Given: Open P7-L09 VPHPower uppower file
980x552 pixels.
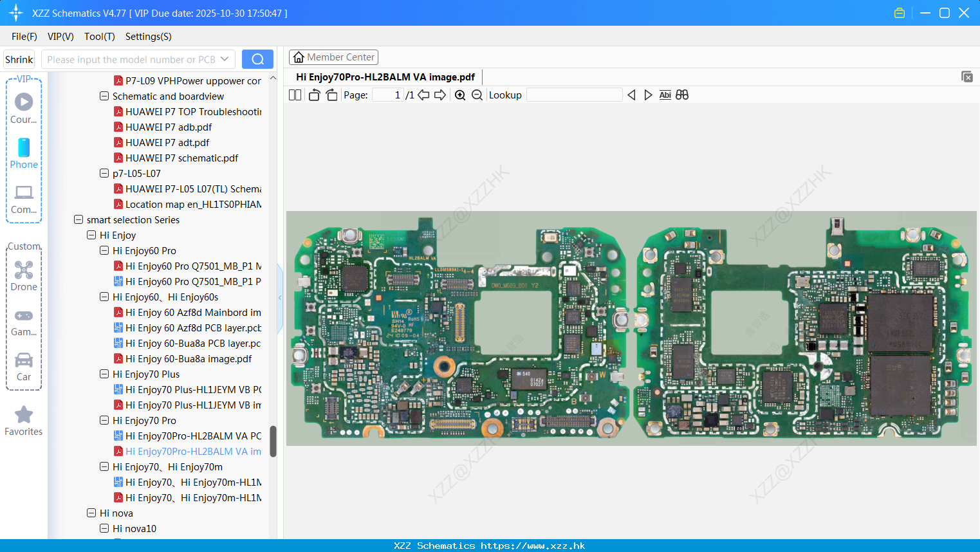Looking at the screenshot, I should [188, 81].
